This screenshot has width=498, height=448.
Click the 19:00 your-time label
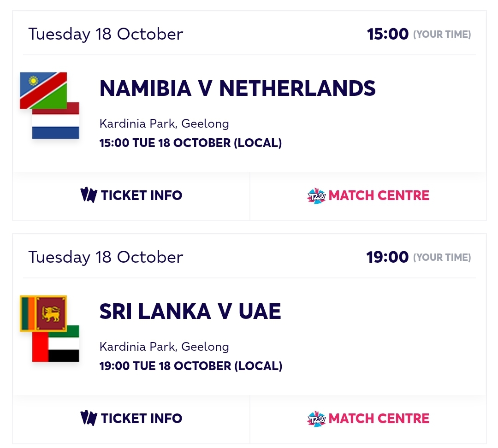[x=388, y=257]
